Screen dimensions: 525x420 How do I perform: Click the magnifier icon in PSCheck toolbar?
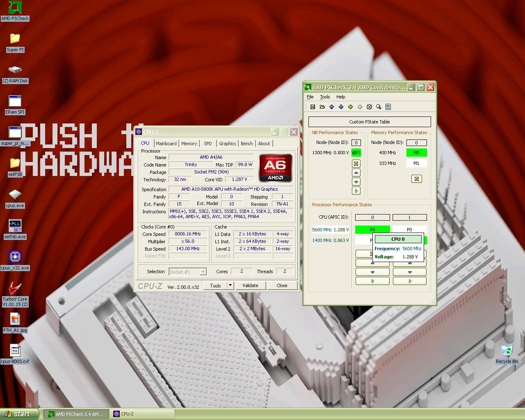coord(379,107)
